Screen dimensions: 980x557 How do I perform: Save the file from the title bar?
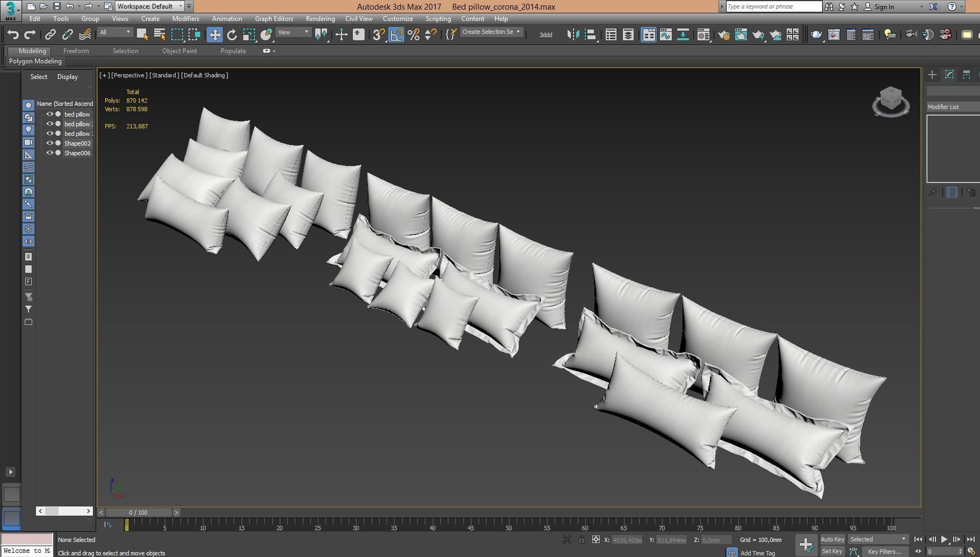(56, 6)
